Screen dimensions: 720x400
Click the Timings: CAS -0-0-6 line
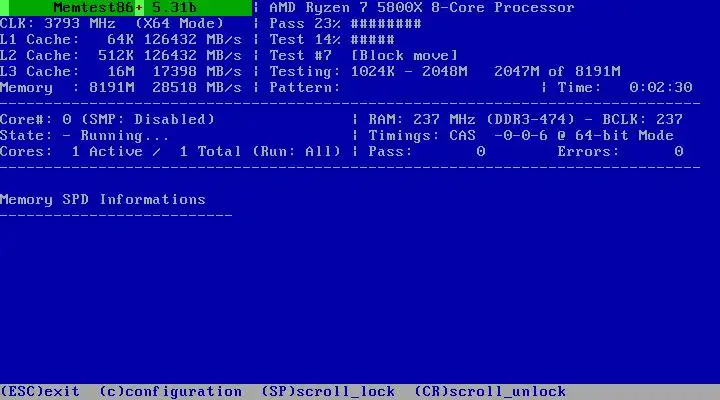click(x=521, y=136)
